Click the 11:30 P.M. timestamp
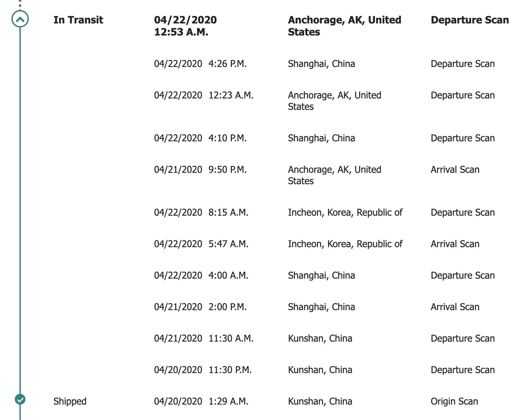522x420 pixels. pyautogui.click(x=230, y=370)
